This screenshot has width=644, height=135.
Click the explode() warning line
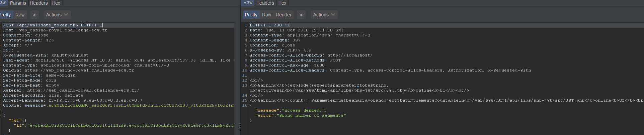[x=359, y=88]
